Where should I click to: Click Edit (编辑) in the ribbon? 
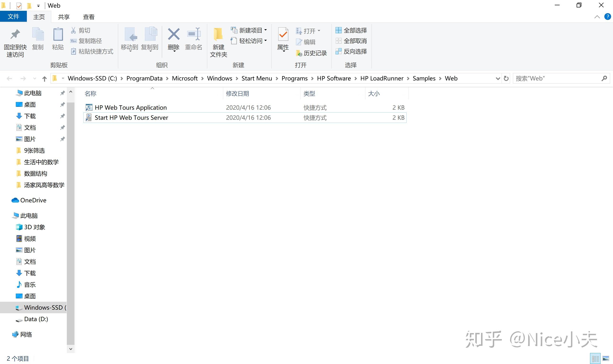pyautogui.click(x=306, y=42)
